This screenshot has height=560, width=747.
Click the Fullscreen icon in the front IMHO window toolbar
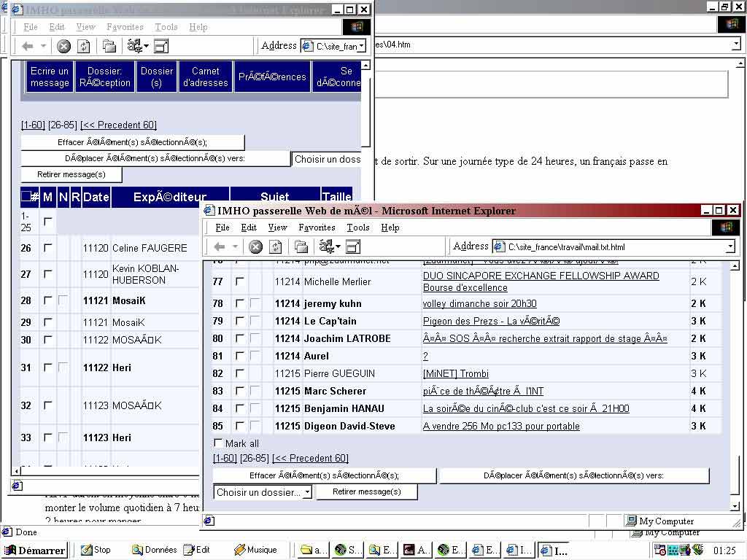point(353,246)
